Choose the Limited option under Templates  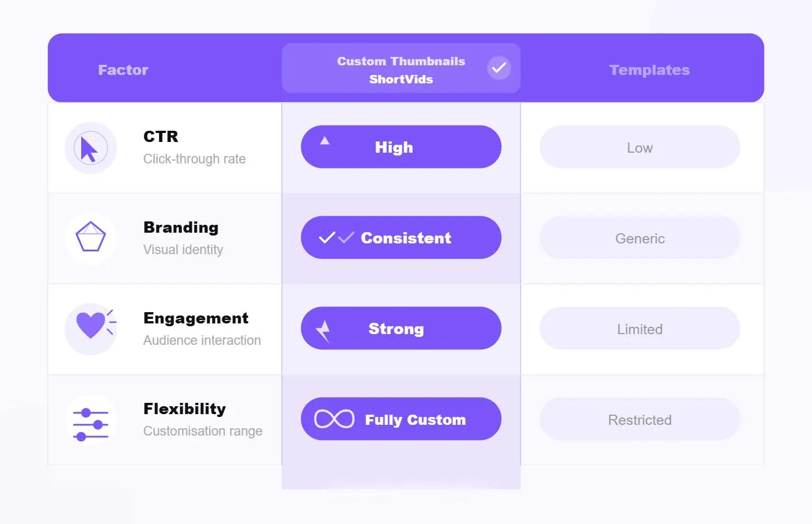point(639,329)
